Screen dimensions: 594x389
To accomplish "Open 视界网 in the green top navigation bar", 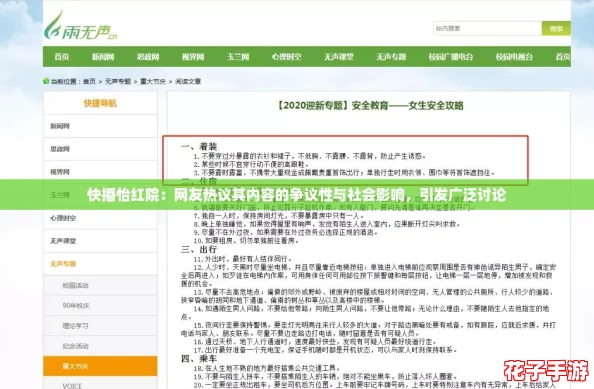I will (x=193, y=57).
